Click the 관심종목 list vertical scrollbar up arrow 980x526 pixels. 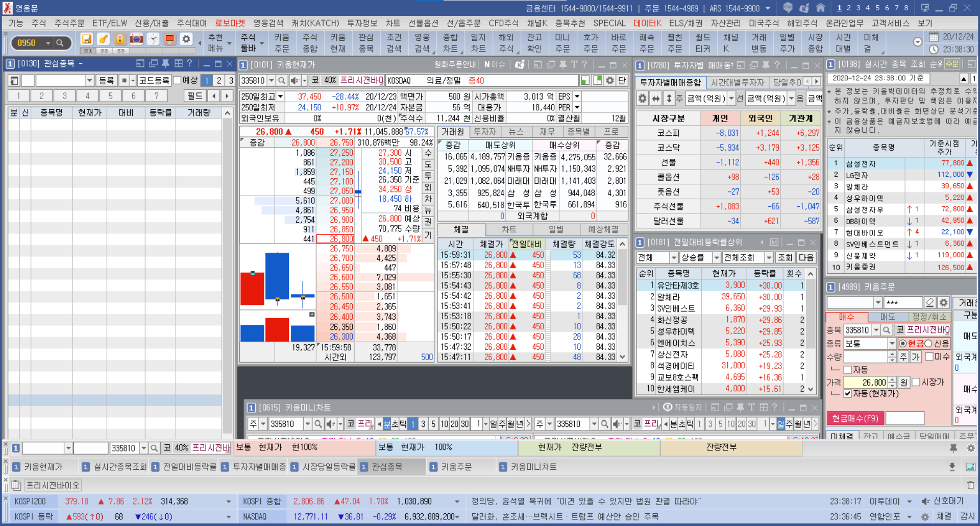pyautogui.click(x=227, y=113)
